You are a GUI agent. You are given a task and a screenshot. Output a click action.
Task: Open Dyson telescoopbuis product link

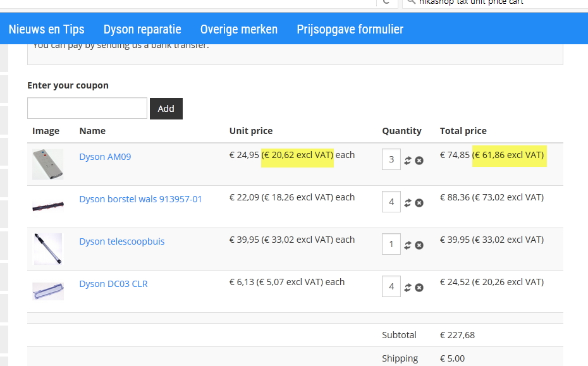tap(121, 241)
